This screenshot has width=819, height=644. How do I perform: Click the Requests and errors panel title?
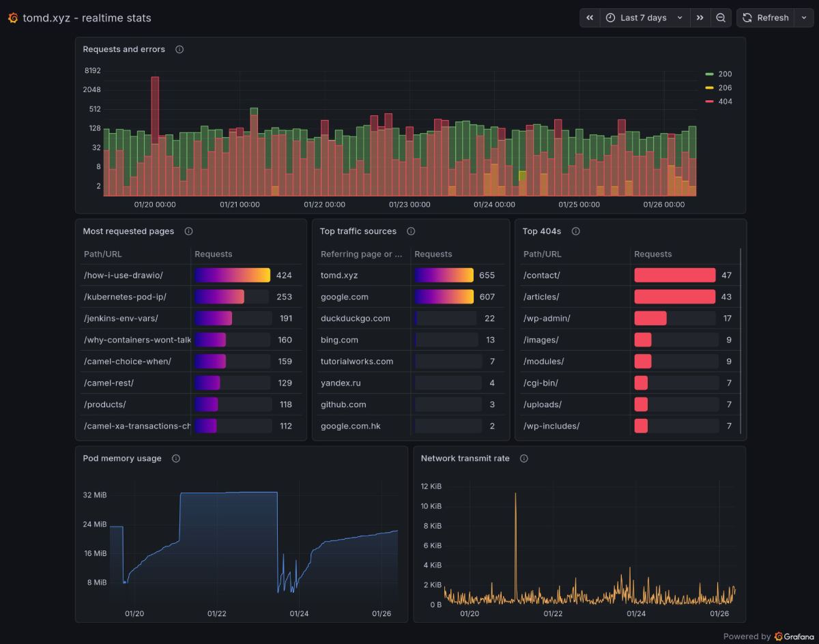pos(124,49)
